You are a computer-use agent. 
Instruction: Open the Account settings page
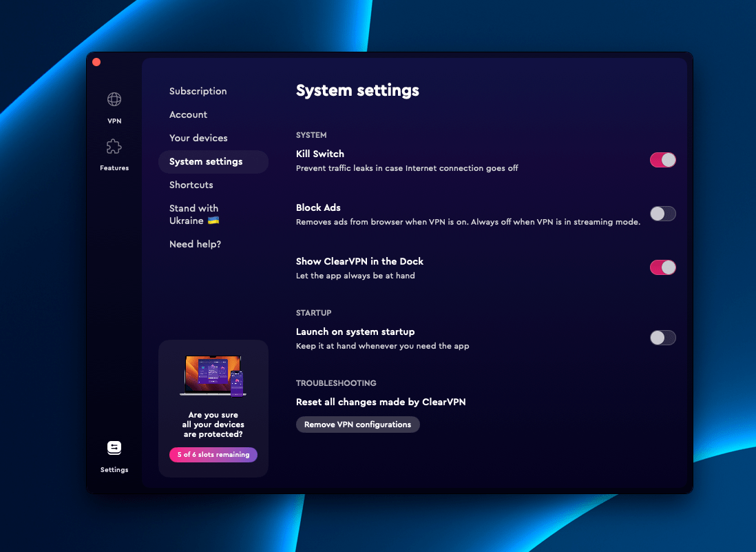coord(188,114)
